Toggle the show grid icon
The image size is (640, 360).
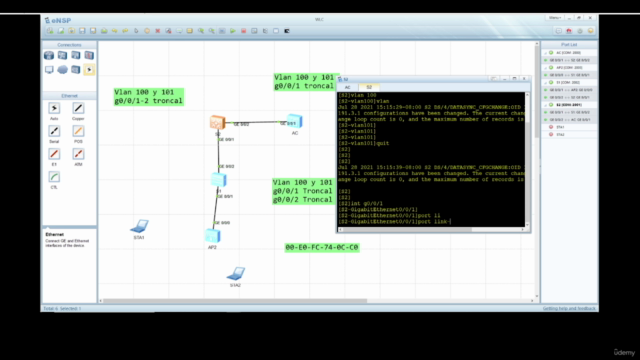click(x=276, y=31)
